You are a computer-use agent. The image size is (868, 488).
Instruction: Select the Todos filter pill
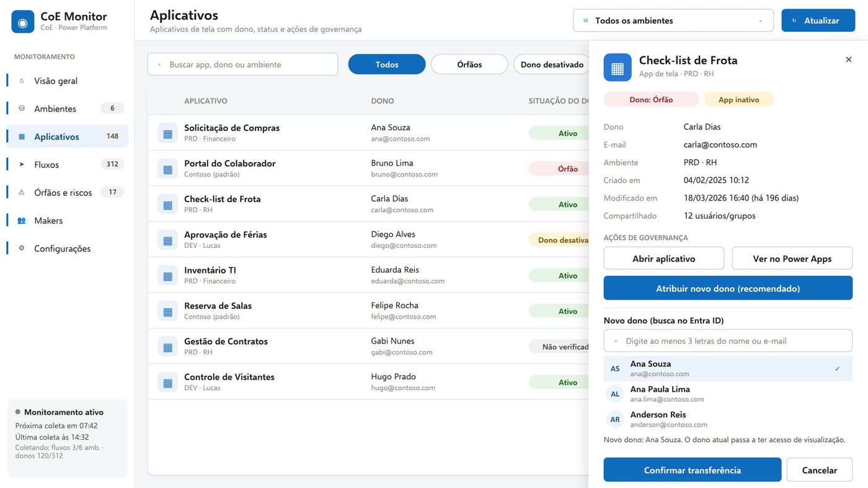pyautogui.click(x=387, y=64)
